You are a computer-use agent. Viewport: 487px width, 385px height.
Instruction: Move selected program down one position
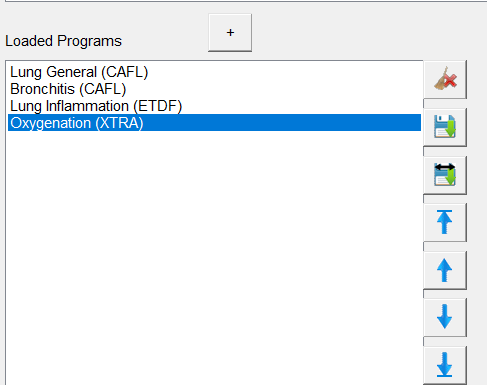445,318
